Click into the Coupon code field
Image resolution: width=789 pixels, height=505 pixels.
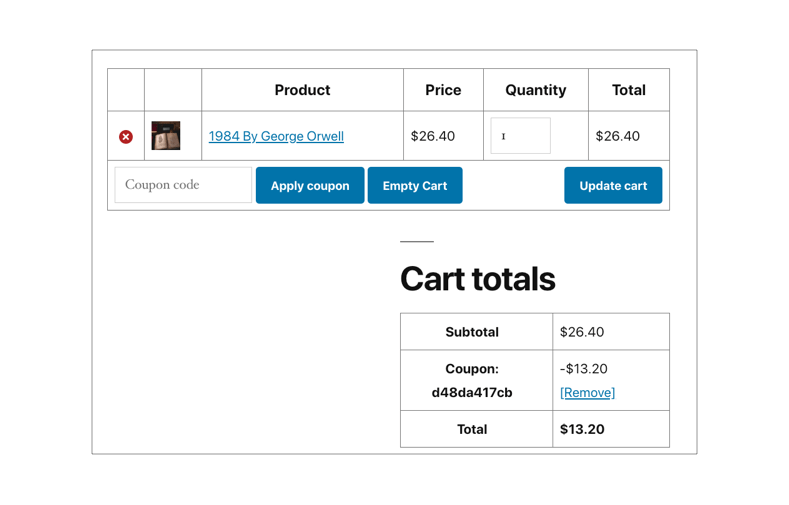[x=183, y=185]
